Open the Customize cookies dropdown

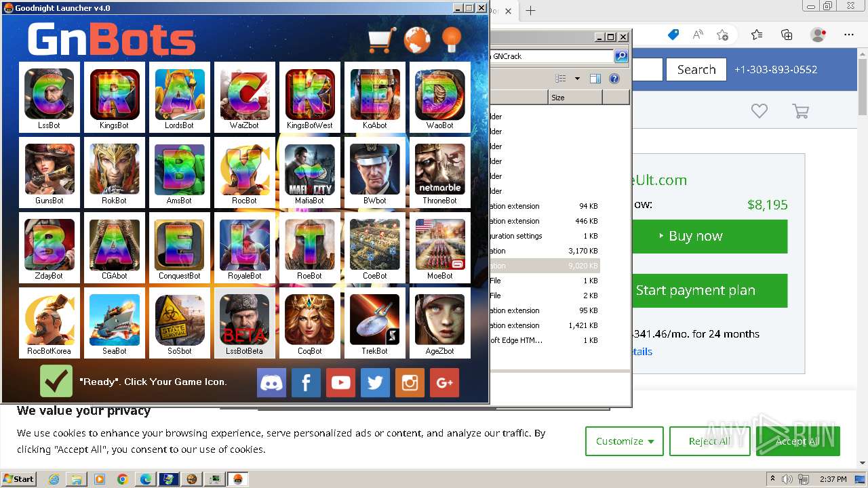[625, 441]
